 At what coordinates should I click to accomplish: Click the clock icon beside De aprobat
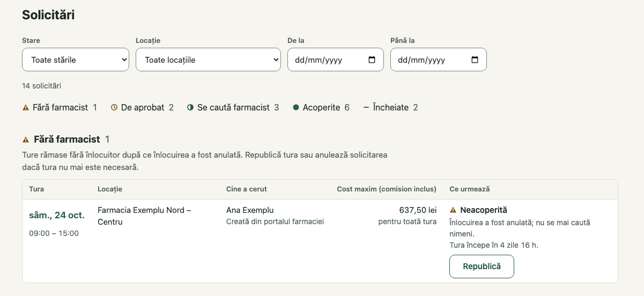click(114, 108)
